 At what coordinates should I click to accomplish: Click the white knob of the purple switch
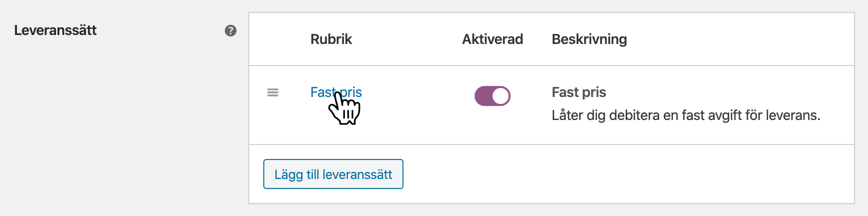(x=501, y=96)
